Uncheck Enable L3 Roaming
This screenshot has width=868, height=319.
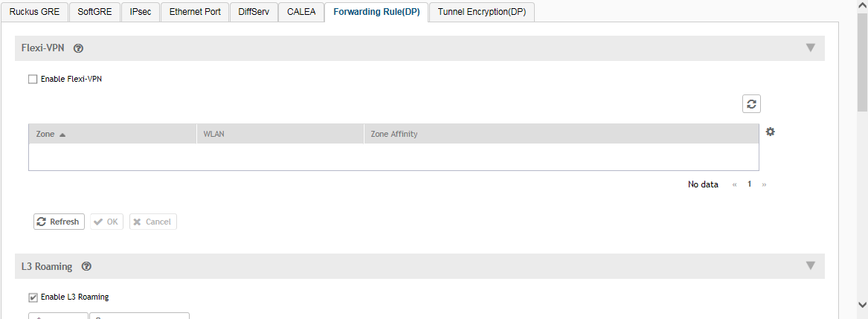(x=33, y=297)
